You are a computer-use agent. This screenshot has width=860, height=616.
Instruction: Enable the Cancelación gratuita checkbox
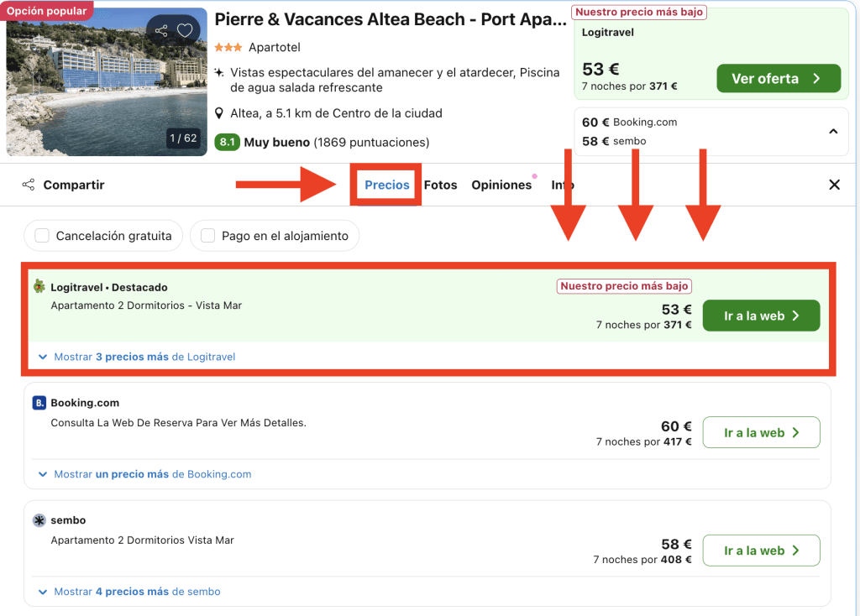[x=42, y=236]
